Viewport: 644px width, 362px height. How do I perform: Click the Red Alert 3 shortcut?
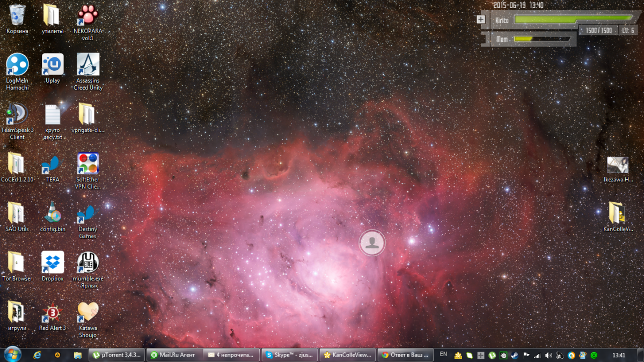point(53,312)
